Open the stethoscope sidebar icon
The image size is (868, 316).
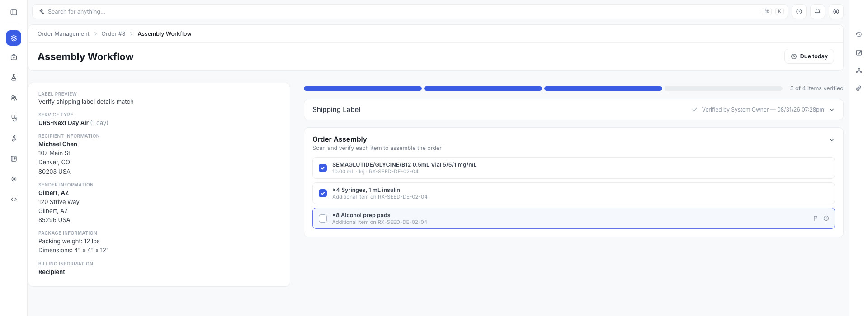pyautogui.click(x=14, y=118)
